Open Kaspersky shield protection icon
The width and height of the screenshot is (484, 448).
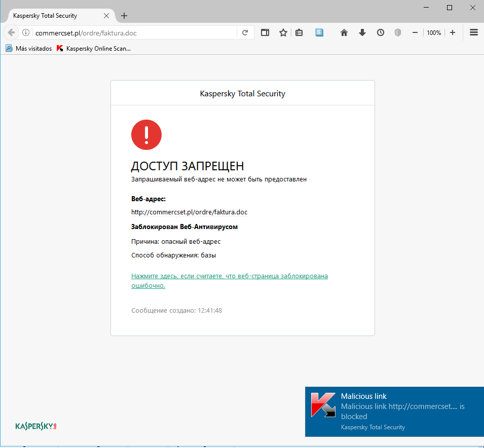[x=398, y=32]
